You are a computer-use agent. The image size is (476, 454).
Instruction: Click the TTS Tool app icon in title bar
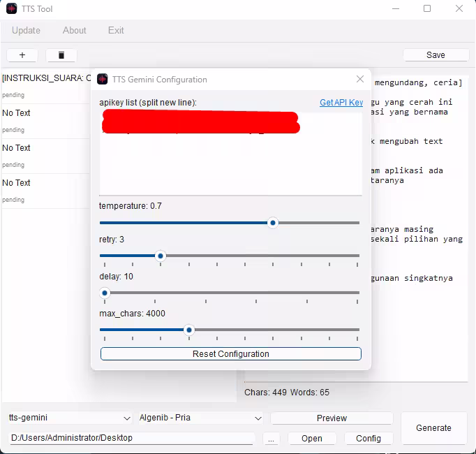pos(11,9)
